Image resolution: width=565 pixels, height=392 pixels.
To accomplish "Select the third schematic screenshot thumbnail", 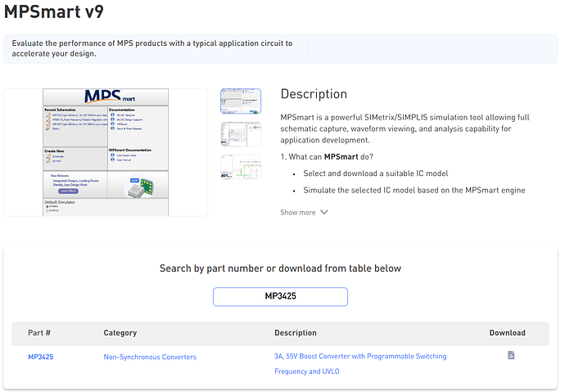I will tap(241, 167).
